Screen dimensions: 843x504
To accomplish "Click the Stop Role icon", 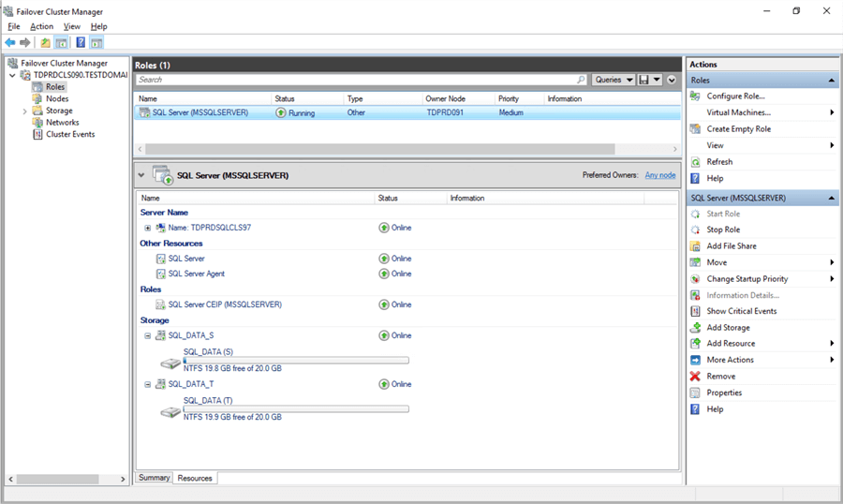I will [x=695, y=230].
